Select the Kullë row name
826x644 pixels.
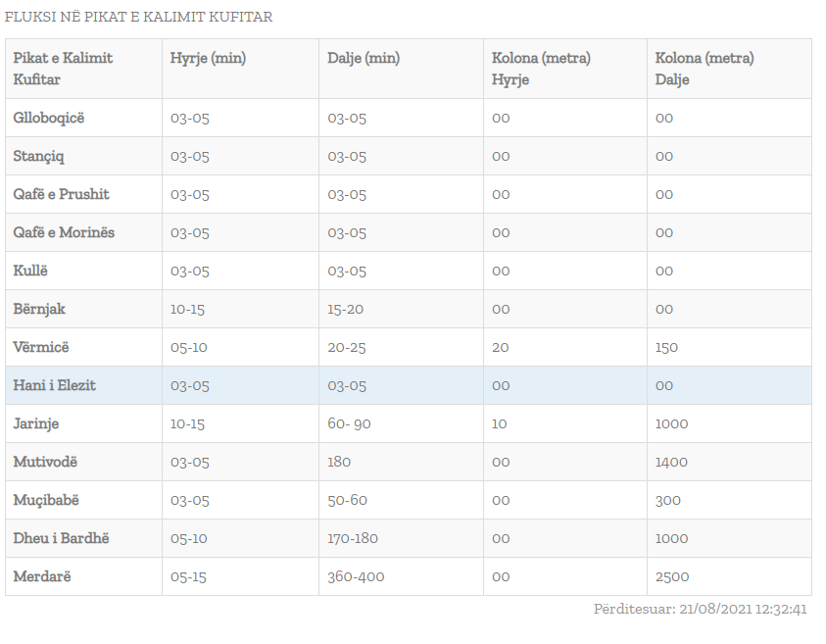tap(31, 271)
